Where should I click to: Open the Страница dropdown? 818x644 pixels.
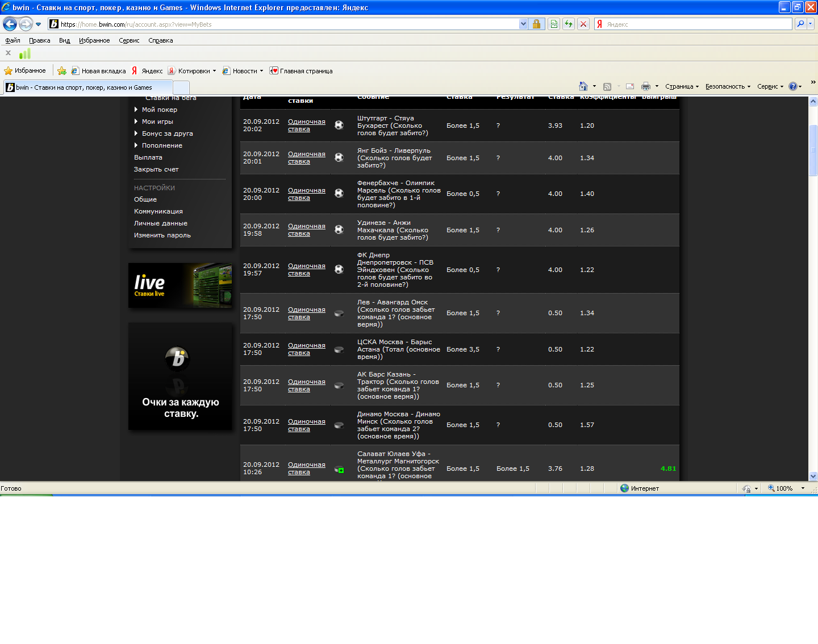[682, 86]
